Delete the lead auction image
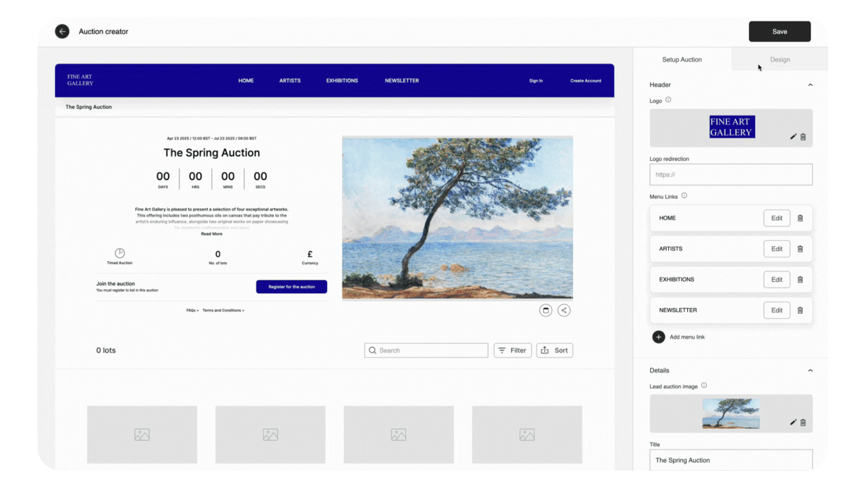 pyautogui.click(x=803, y=422)
